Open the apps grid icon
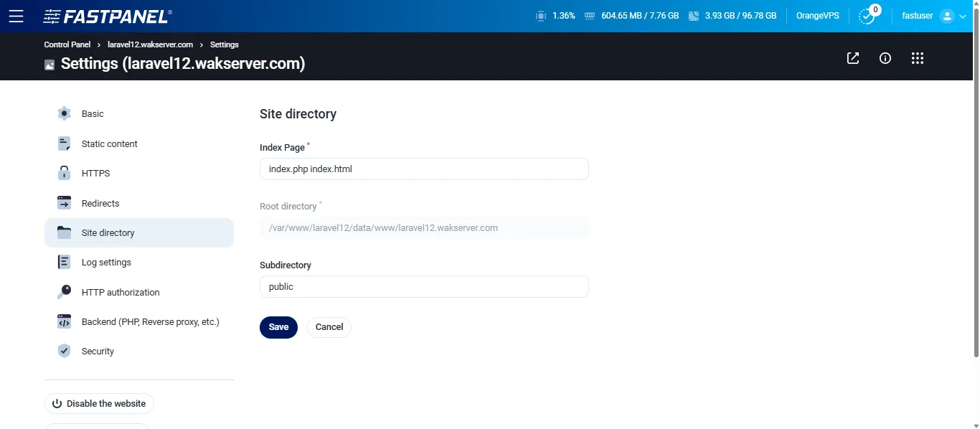The image size is (980, 429). tap(918, 58)
